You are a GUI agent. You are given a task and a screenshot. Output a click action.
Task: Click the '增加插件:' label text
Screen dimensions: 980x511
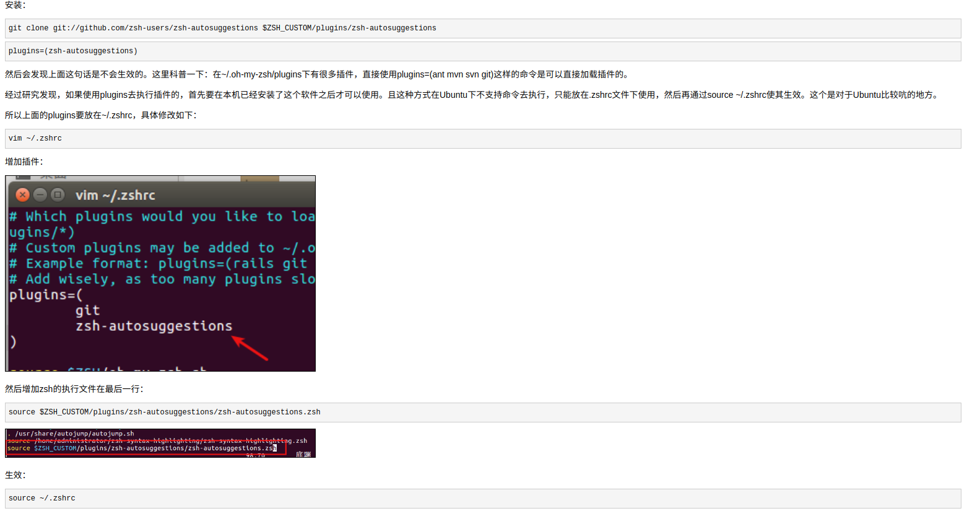point(24,162)
